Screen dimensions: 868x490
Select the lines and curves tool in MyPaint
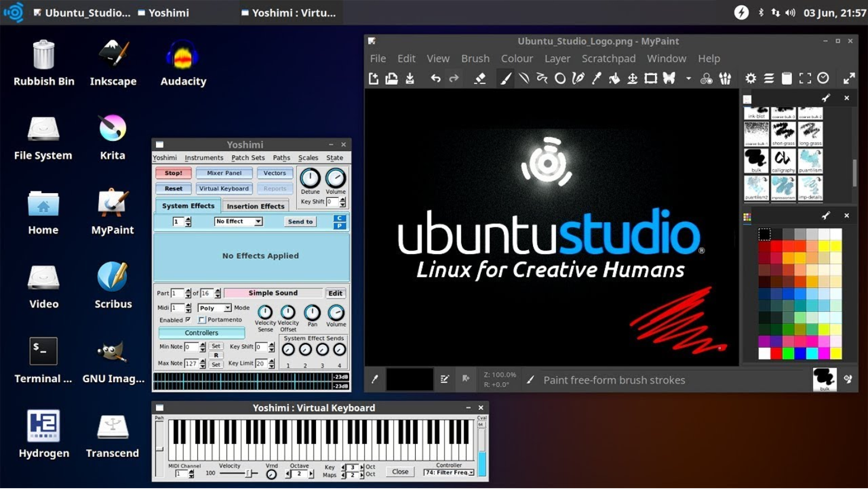tap(524, 78)
